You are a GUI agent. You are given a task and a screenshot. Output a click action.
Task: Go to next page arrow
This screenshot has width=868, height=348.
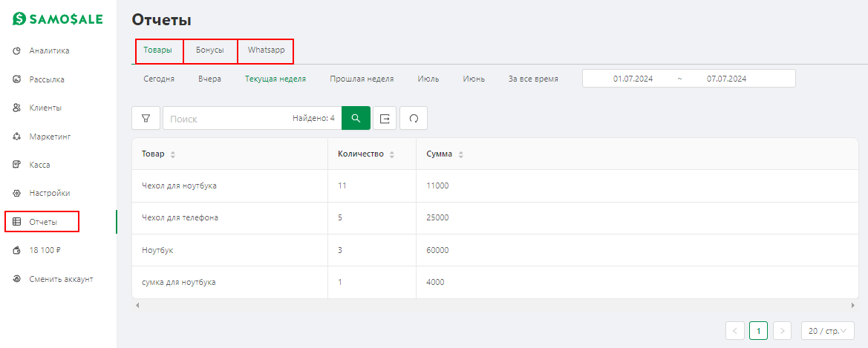click(x=782, y=331)
